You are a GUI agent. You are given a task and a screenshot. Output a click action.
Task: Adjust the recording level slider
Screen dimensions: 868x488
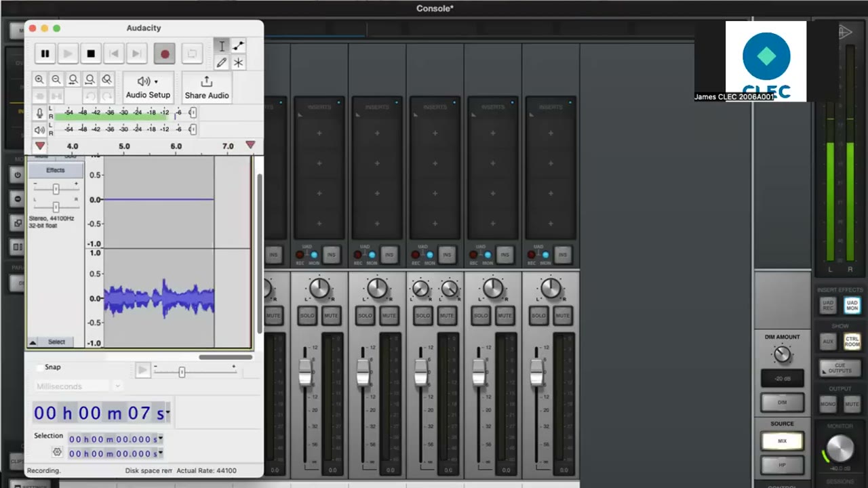pos(193,113)
